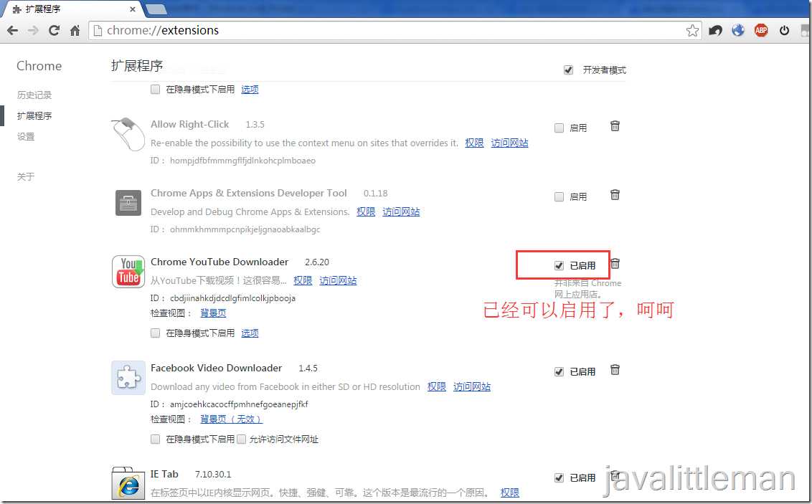Enable the Allow Right-Click extension checkbox
This screenshot has width=812, height=504.
pyautogui.click(x=559, y=128)
